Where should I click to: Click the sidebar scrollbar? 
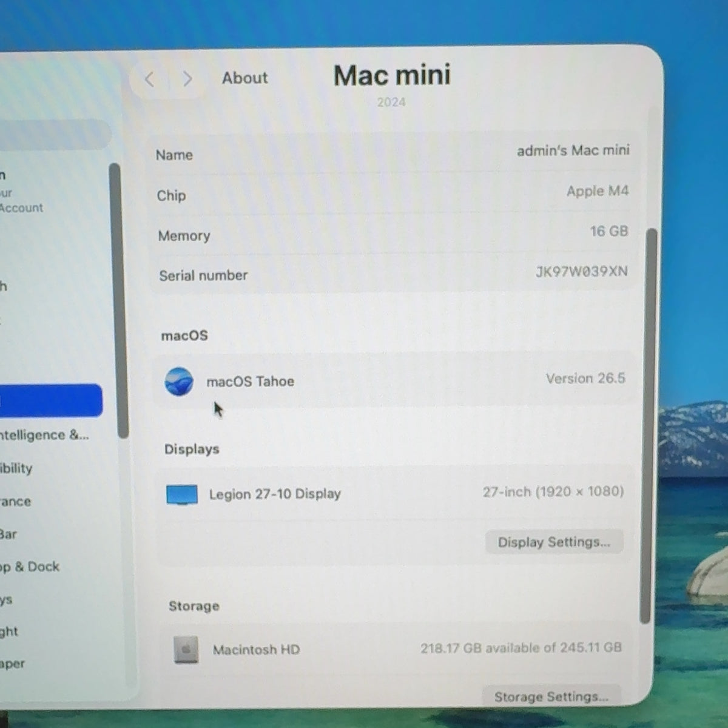click(118, 300)
